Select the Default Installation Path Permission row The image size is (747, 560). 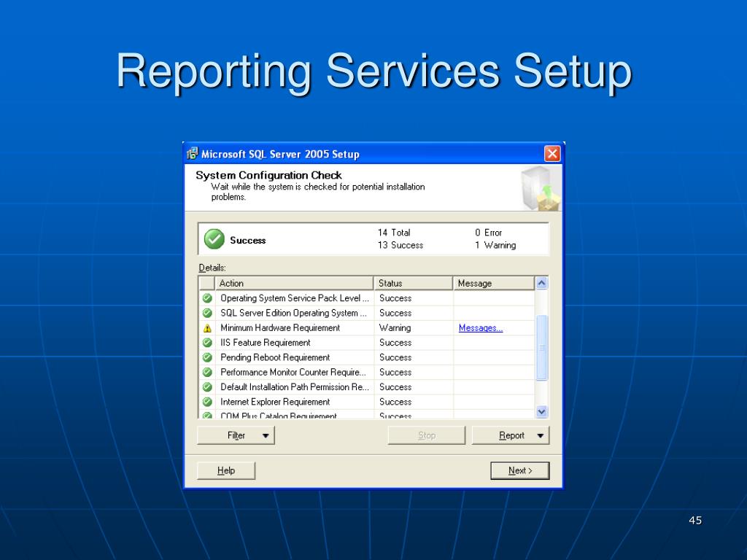pos(366,386)
